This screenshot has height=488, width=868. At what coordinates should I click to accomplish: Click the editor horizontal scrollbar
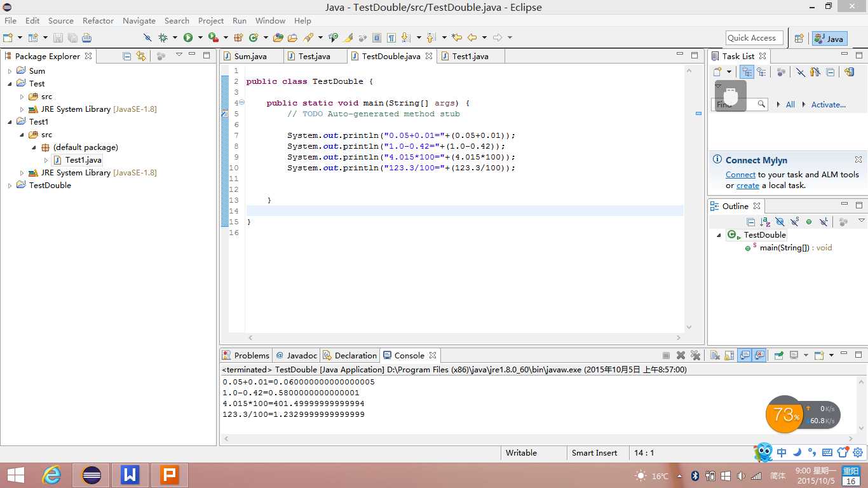465,338
